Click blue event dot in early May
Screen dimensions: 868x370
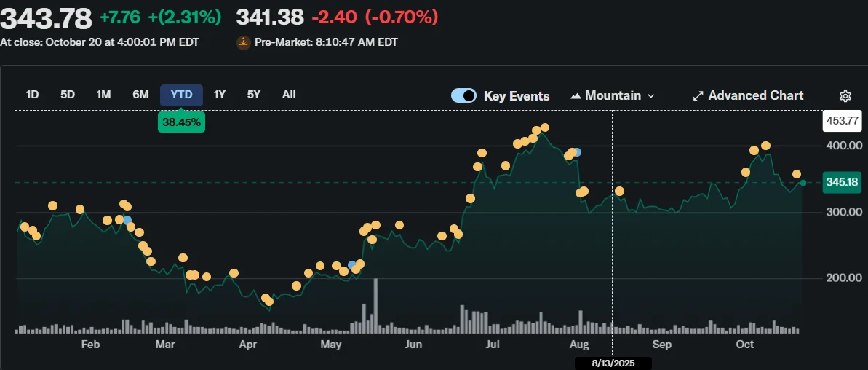pyautogui.click(x=352, y=264)
